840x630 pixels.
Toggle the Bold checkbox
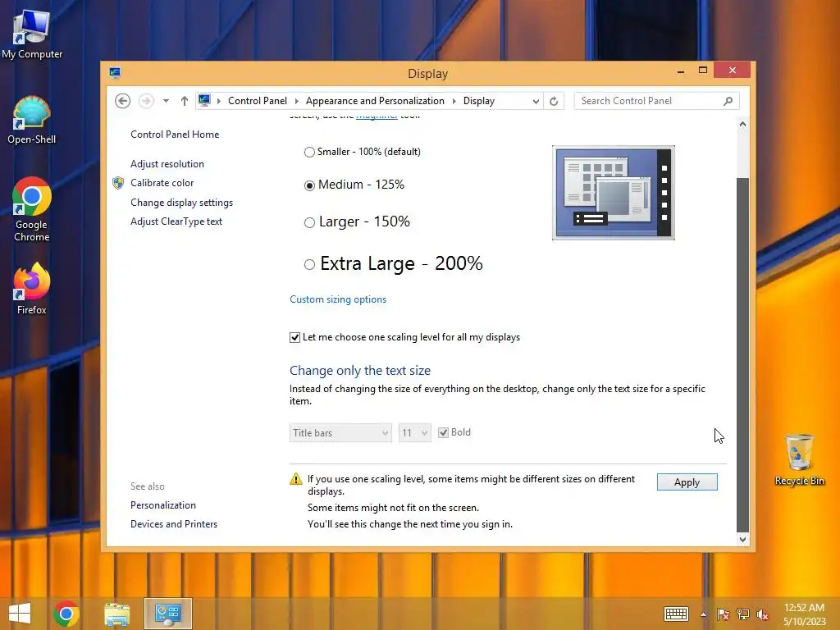click(x=443, y=433)
